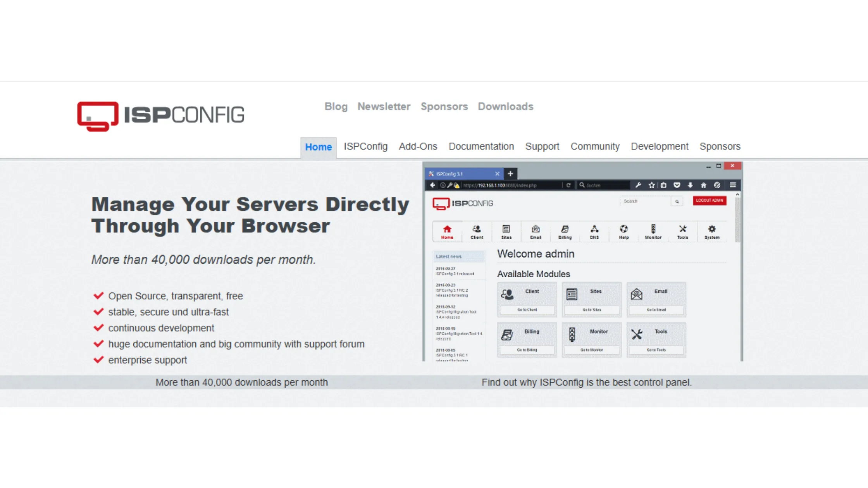Click the 'Suchen' browser search field

click(x=603, y=186)
